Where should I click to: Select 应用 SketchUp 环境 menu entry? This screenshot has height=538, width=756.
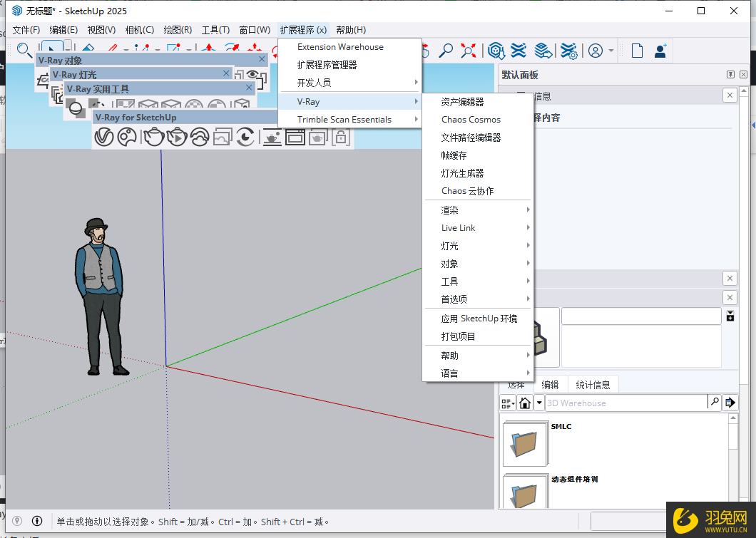tap(478, 319)
